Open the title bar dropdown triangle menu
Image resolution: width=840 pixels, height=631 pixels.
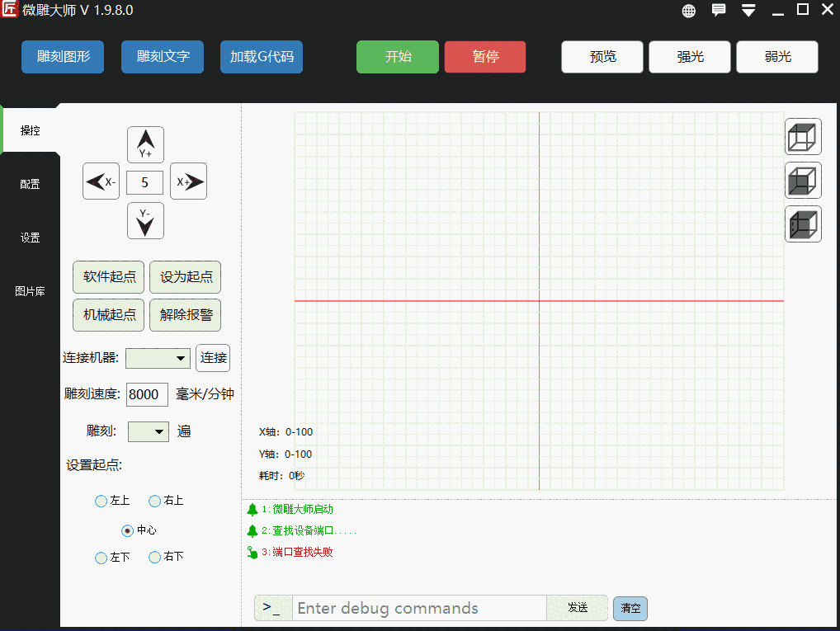pyautogui.click(x=748, y=11)
